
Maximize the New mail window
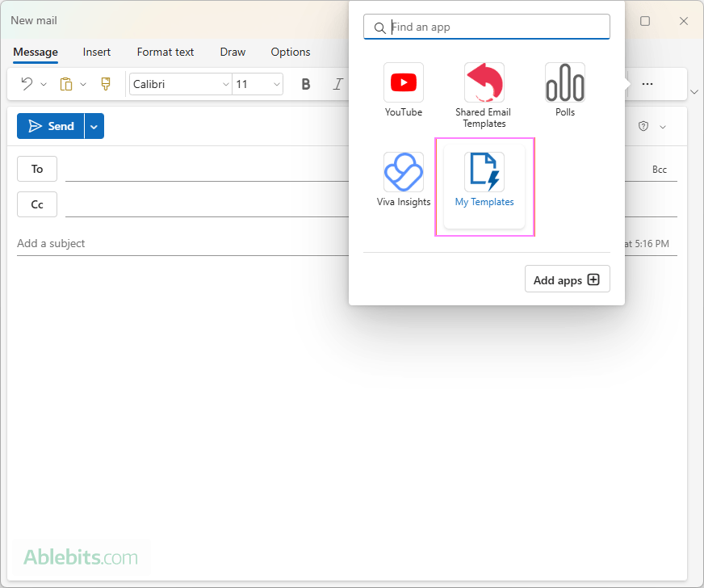(645, 21)
